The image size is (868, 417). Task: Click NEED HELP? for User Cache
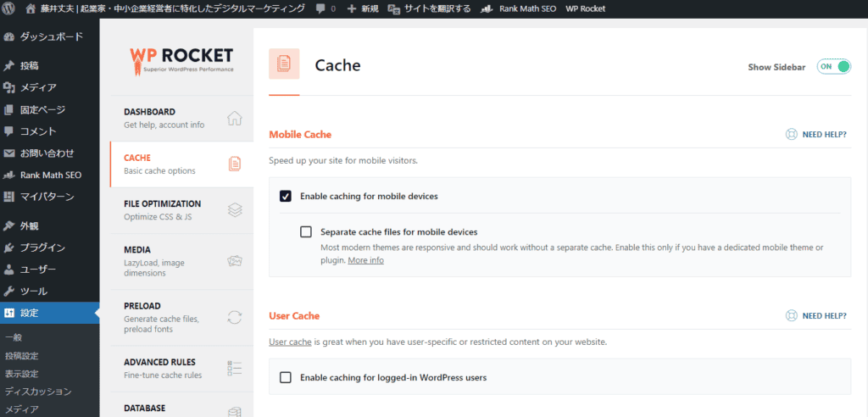[x=824, y=315]
